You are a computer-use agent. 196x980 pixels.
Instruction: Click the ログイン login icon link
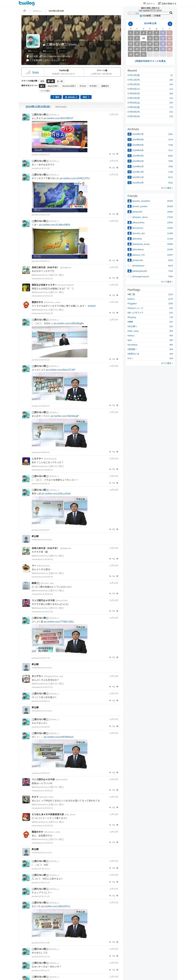tap(149, 3)
